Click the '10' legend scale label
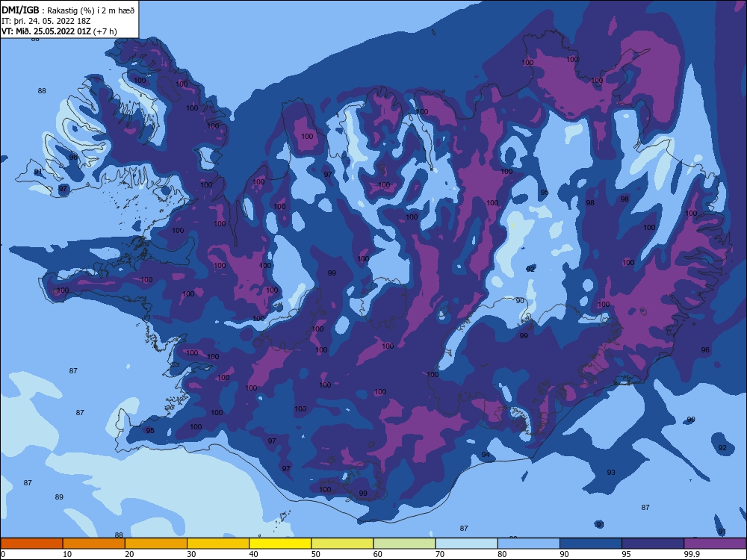 67,554
